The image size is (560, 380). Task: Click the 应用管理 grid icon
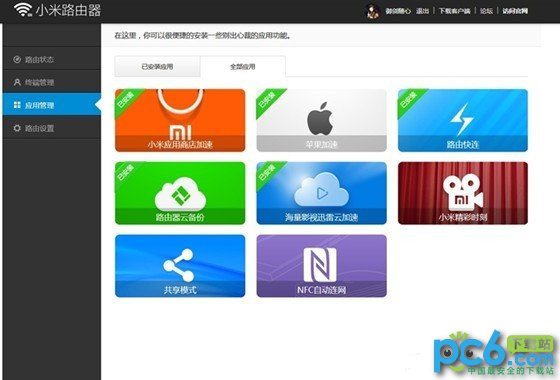tap(17, 105)
